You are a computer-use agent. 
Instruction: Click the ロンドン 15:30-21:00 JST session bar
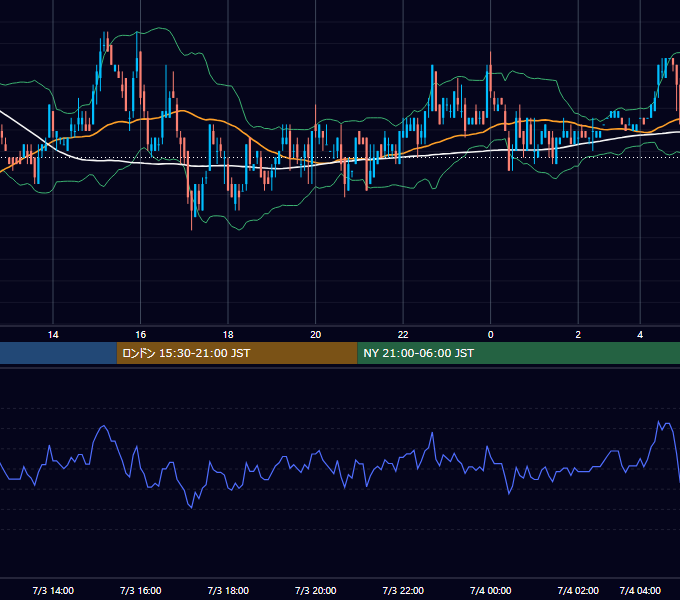(x=237, y=353)
